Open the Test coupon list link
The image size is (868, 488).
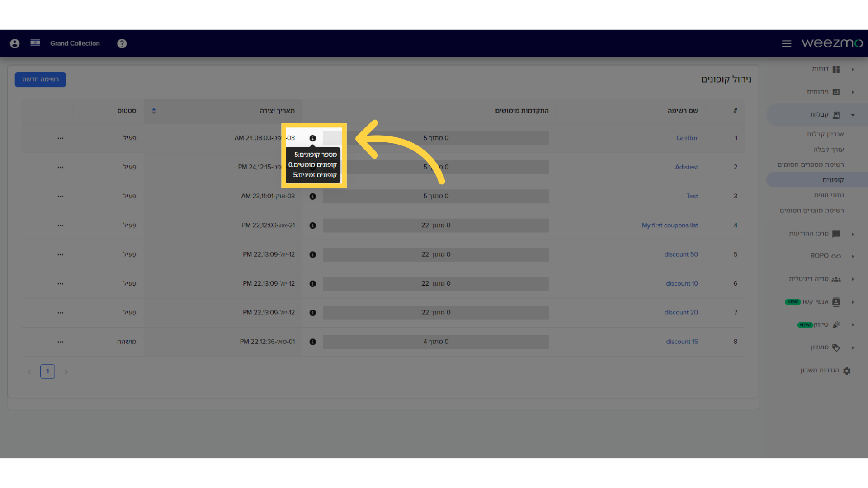(692, 196)
